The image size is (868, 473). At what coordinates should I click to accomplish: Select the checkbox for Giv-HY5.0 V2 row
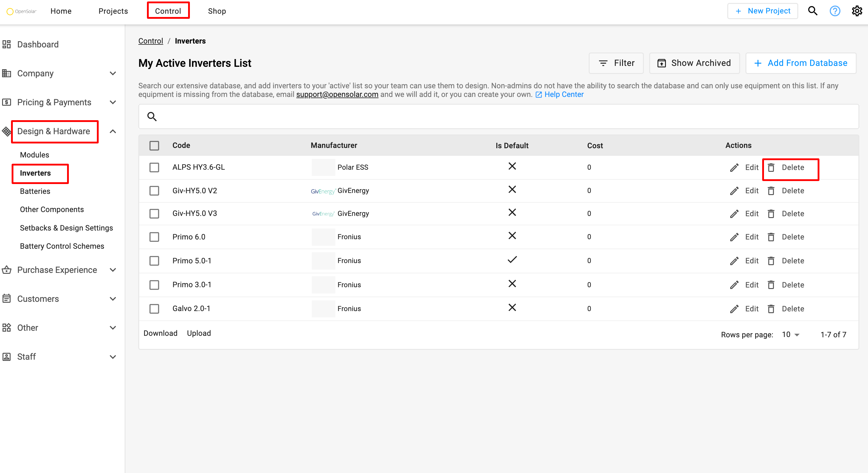click(154, 191)
